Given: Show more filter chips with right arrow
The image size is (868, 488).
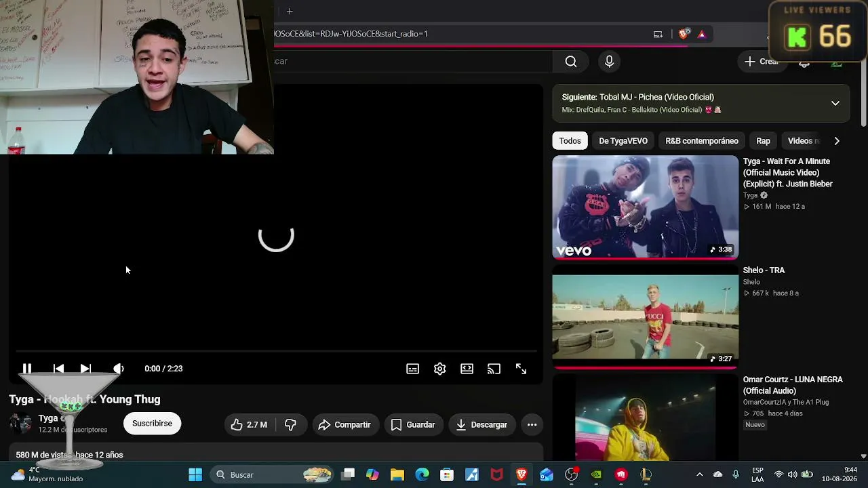Looking at the screenshot, I should coord(837,141).
